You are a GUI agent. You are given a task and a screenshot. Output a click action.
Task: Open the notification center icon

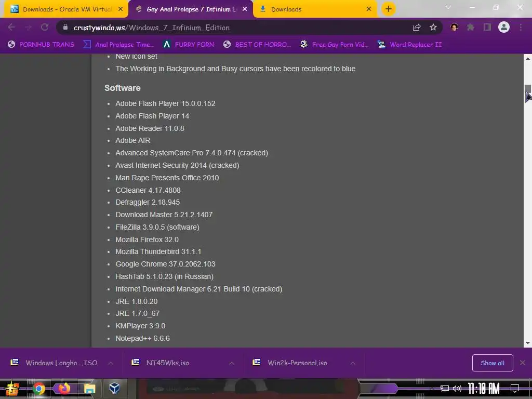tap(515, 388)
